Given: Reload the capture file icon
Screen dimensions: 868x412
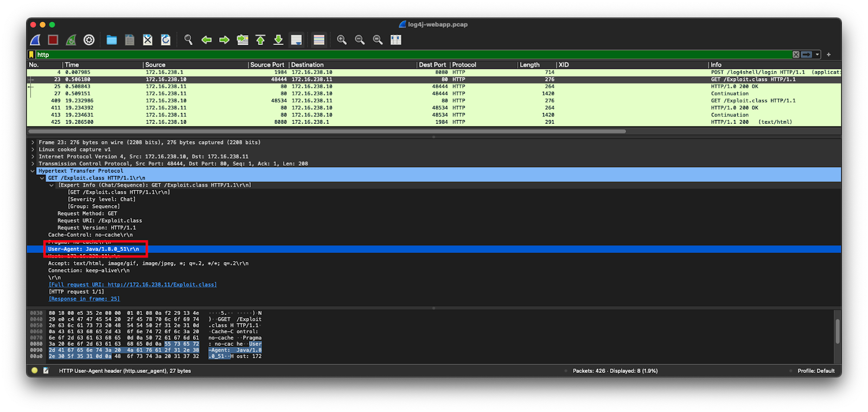Looking at the screenshot, I should 166,40.
